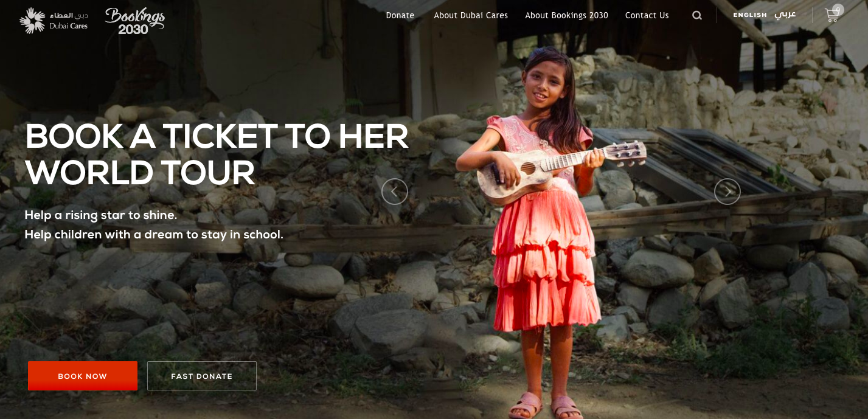The height and width of the screenshot is (419, 868).
Task: Switch language to English
Action: [750, 15]
